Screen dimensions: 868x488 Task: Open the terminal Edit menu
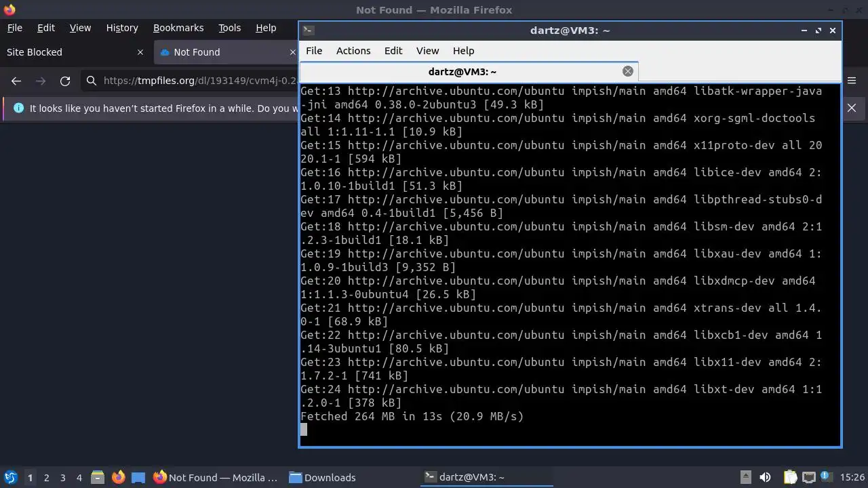[x=393, y=51]
